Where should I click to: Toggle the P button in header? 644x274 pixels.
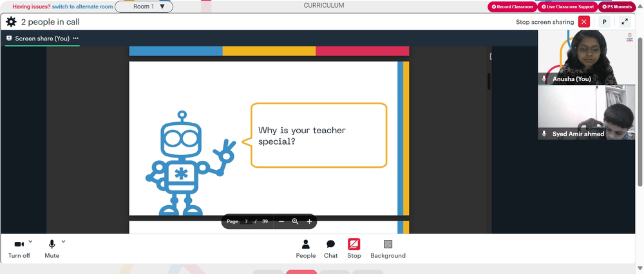(604, 22)
